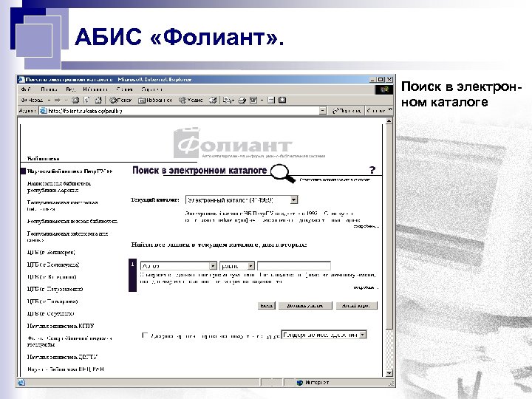Screen dimensions: 532x399
Task: Click the Go (Переход) button
Action: coord(346,111)
